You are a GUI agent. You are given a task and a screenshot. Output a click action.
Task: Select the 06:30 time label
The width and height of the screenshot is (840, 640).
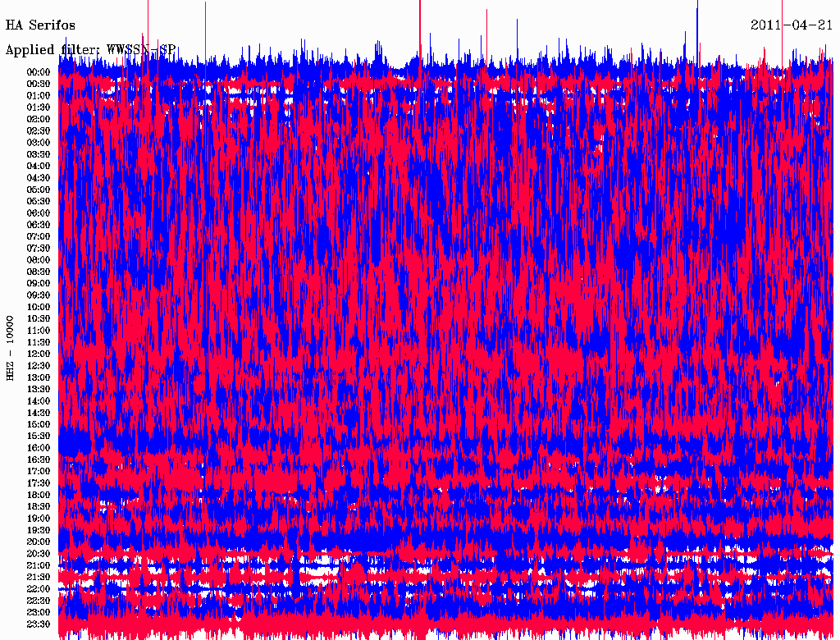[39, 225]
